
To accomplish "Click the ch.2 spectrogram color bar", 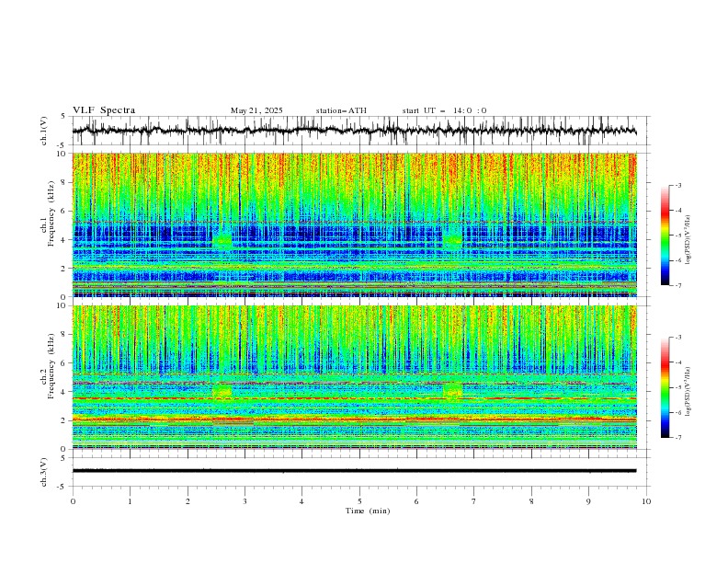I will tap(665, 387).
